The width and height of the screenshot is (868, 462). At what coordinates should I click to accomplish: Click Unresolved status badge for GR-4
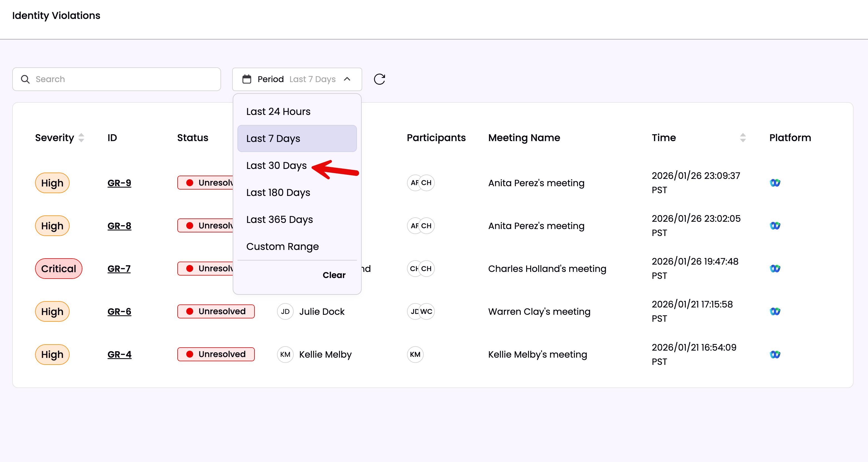[216, 355]
